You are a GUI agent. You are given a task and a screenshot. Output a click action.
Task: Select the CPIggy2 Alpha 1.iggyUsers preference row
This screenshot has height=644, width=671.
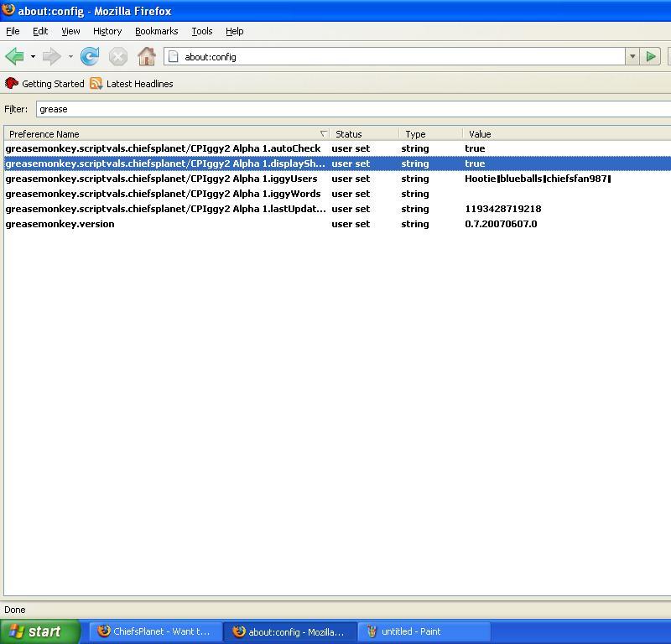click(x=337, y=179)
